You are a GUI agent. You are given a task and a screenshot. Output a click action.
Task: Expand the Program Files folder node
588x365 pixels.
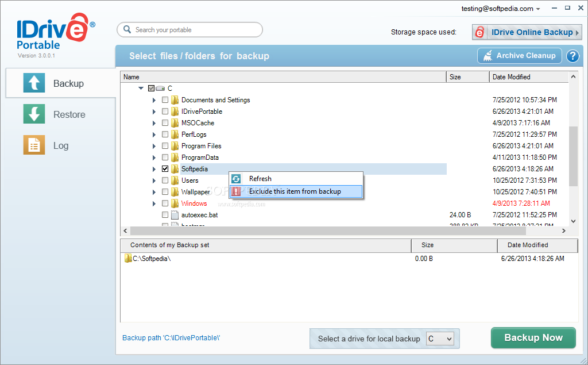tap(154, 146)
